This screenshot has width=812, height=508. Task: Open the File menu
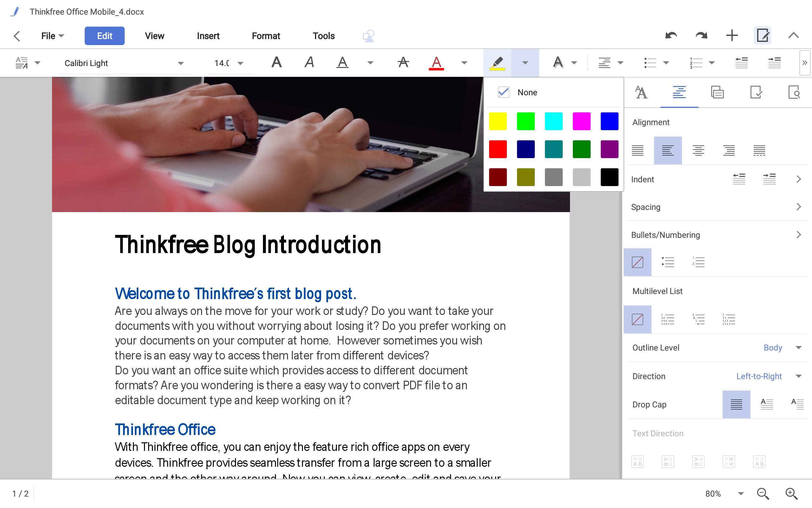coord(52,36)
